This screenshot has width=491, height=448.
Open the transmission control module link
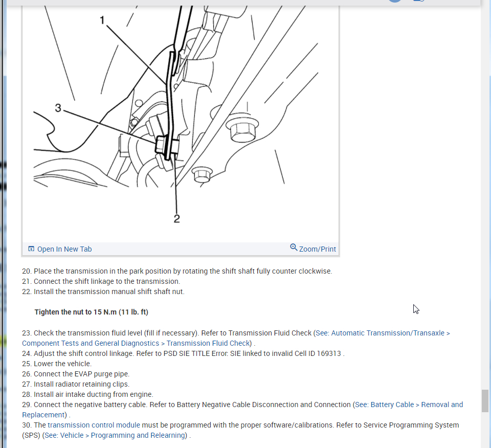(94, 425)
